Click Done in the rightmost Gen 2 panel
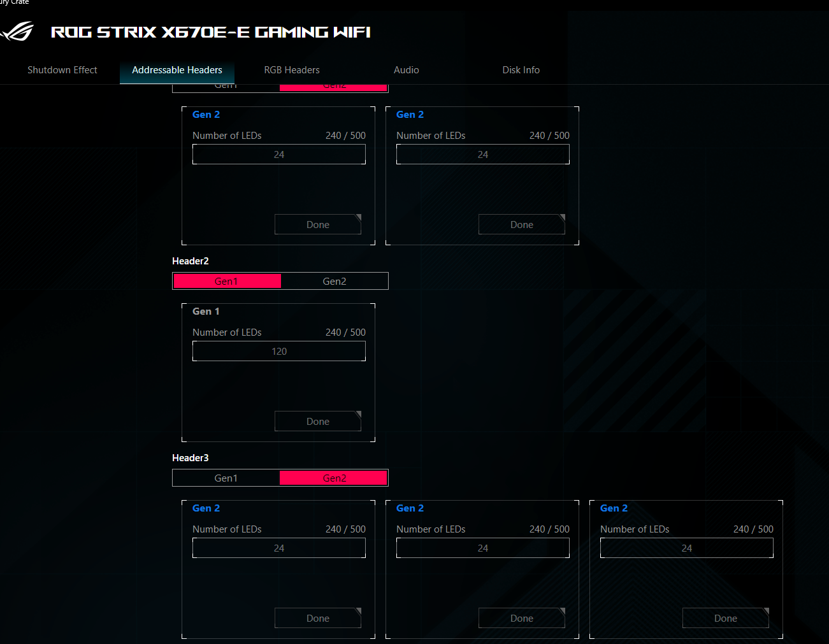This screenshot has height=644, width=829. point(726,618)
